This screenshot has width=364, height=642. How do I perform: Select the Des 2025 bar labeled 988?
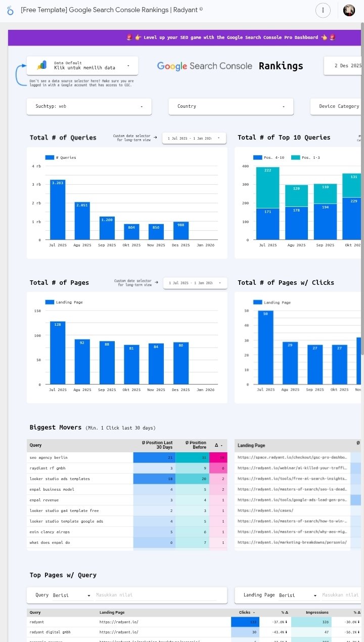click(181, 231)
